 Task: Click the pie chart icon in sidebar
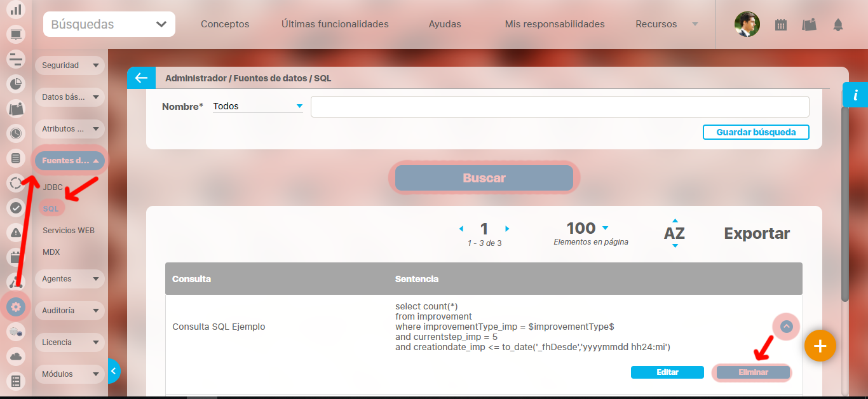click(16, 83)
